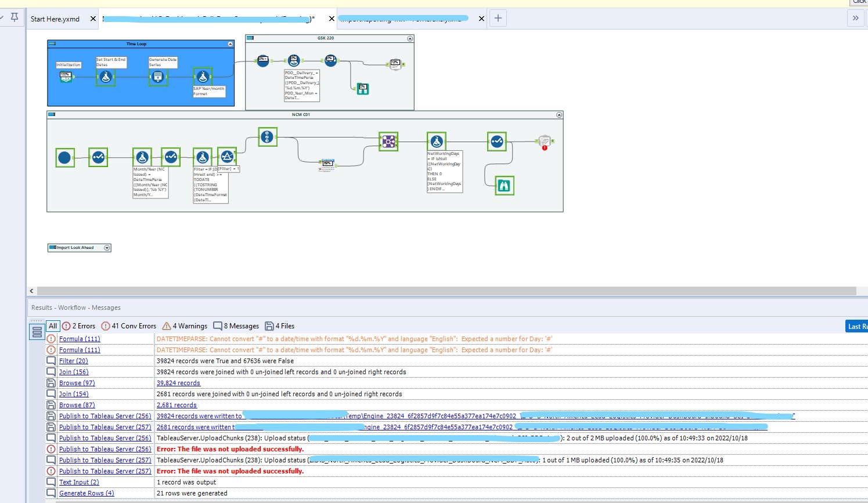Viewport: 868px width, 503px height.
Task: Toggle the 4 Warnings message filter
Action: tap(185, 326)
